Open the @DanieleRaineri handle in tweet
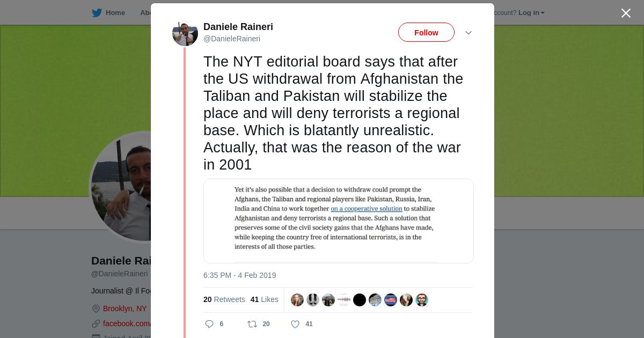Screen dimensions: 644x338 coord(232,39)
